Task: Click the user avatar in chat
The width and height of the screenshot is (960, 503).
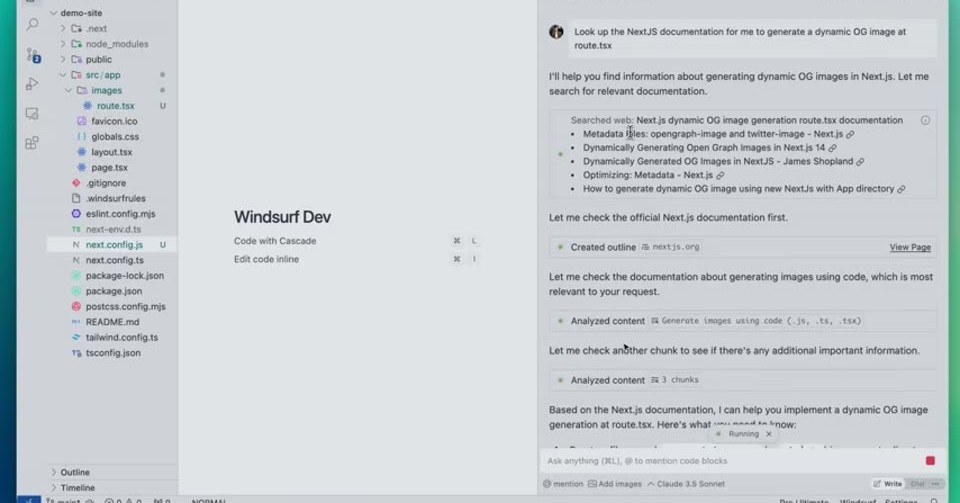Action: [556, 32]
